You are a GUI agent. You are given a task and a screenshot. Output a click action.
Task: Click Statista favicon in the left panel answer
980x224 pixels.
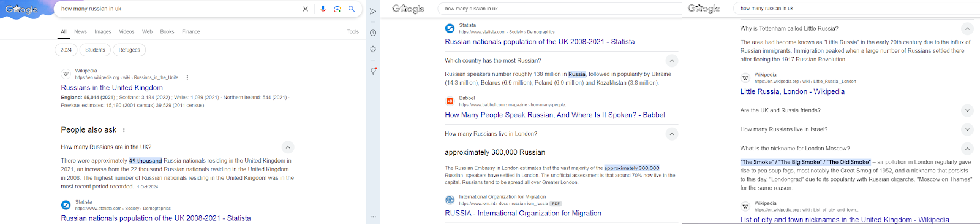point(66,205)
